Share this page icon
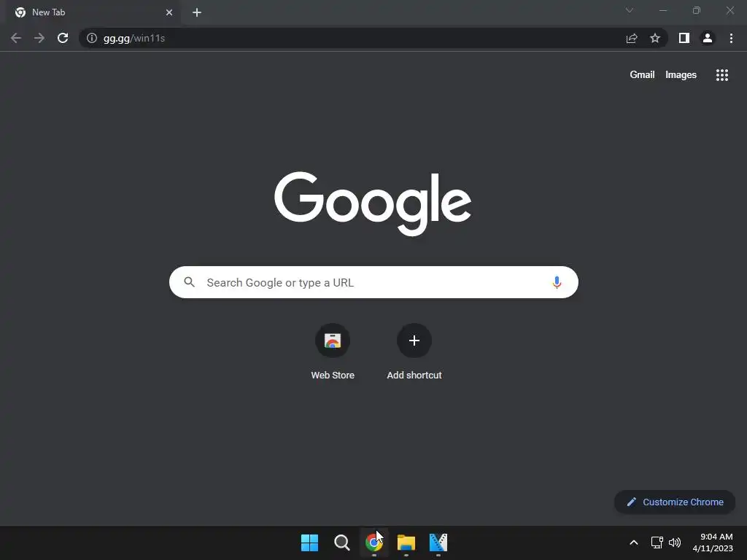The width and height of the screenshot is (747, 560). coord(632,38)
